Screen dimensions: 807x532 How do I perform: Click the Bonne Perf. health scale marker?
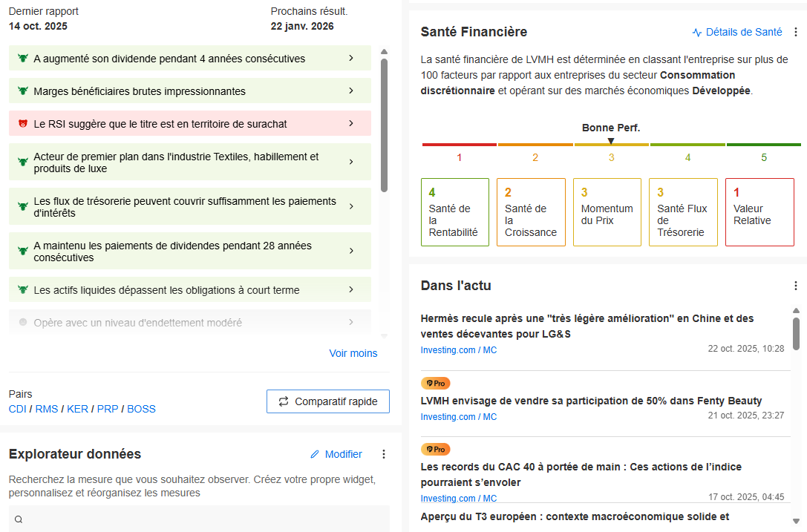click(610, 141)
